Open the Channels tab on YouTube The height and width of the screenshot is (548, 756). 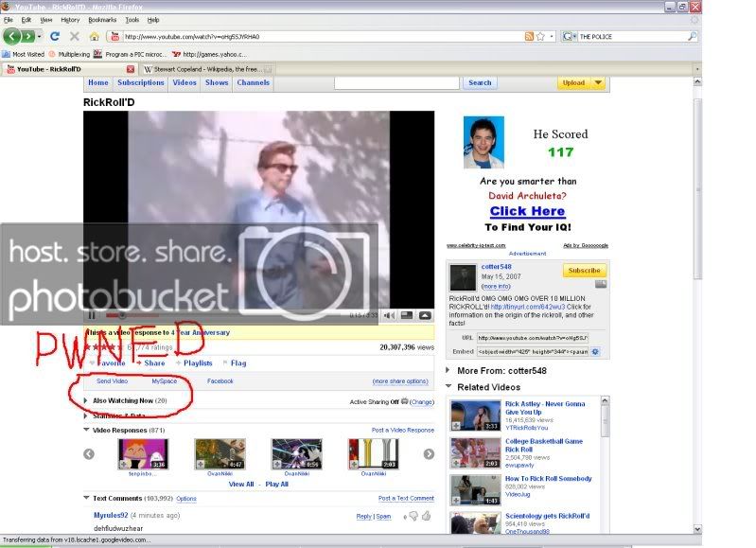pyautogui.click(x=254, y=83)
